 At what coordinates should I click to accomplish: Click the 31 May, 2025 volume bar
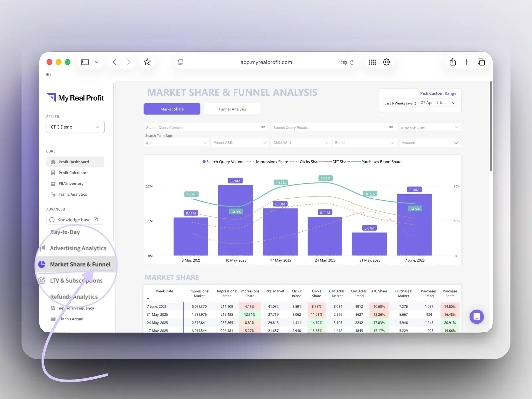tap(369, 244)
